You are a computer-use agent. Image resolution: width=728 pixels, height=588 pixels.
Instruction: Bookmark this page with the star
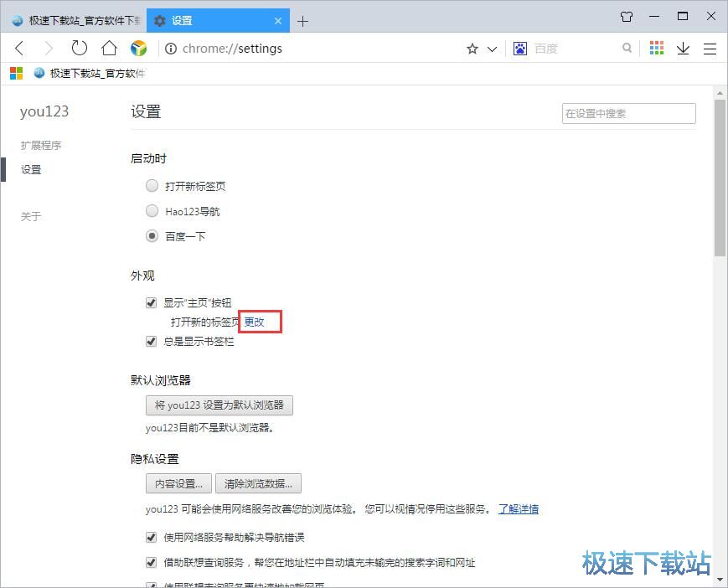coord(472,49)
